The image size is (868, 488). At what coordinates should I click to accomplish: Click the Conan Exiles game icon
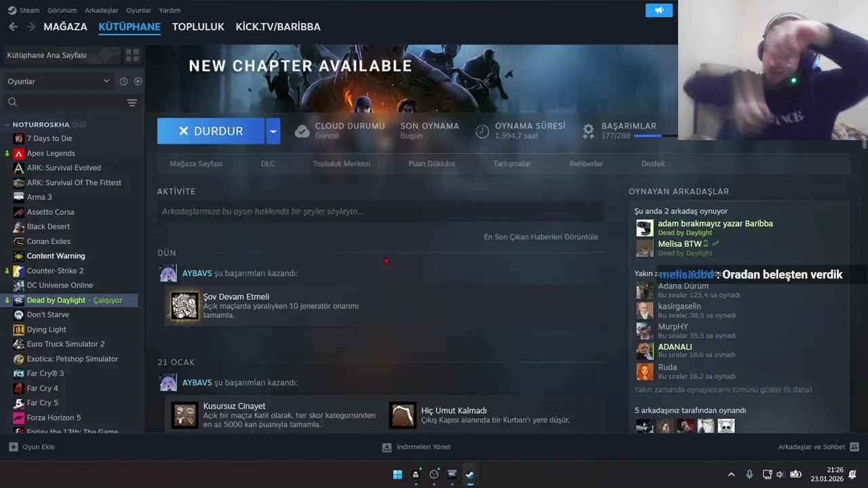(19, 241)
